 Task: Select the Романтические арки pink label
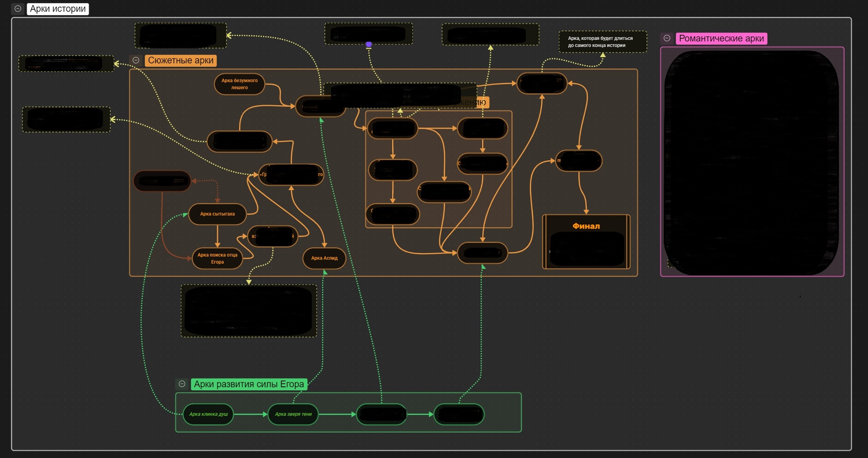[721, 38]
